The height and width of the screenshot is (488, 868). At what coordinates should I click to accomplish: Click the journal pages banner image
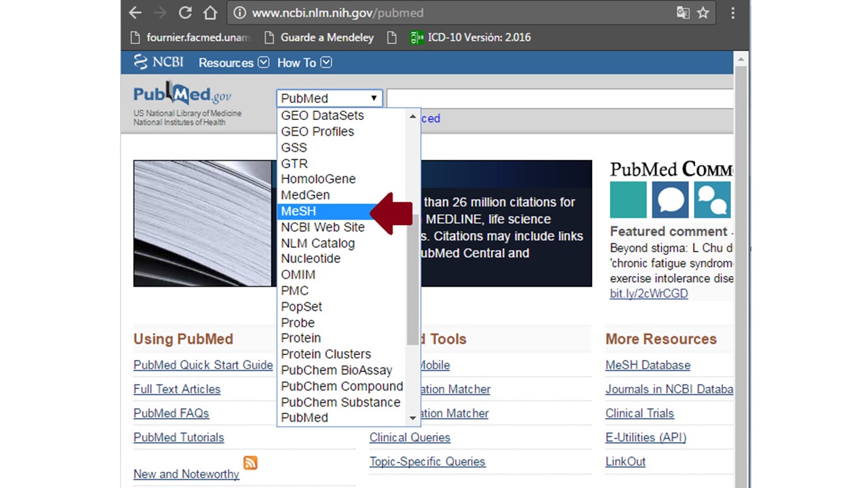click(x=202, y=224)
